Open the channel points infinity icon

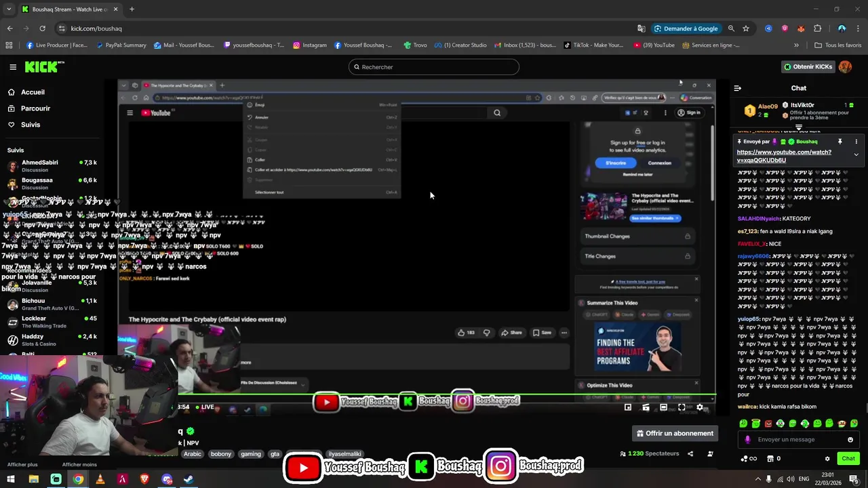coord(749,459)
